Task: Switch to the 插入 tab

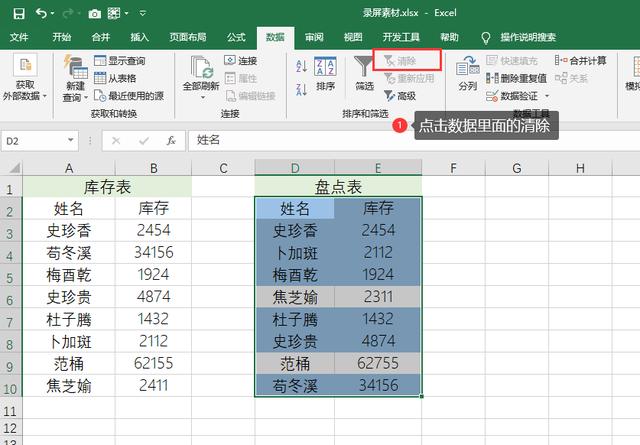Action: [139, 38]
